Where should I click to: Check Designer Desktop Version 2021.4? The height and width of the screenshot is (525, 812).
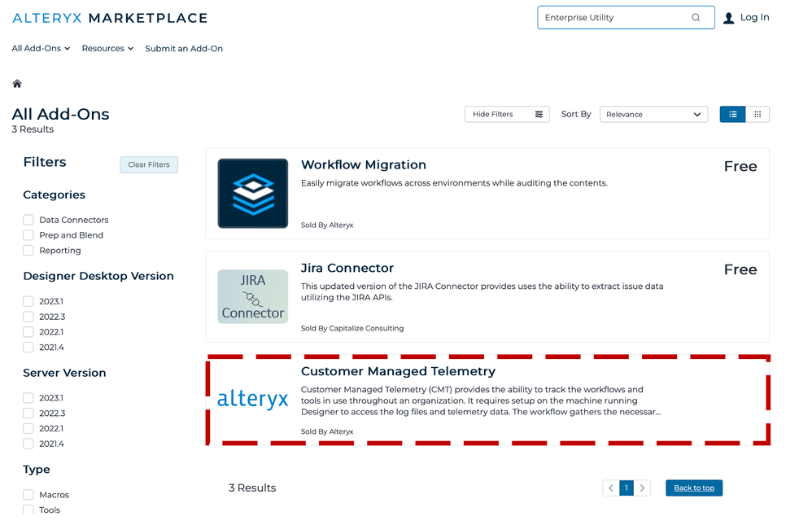[28, 348]
